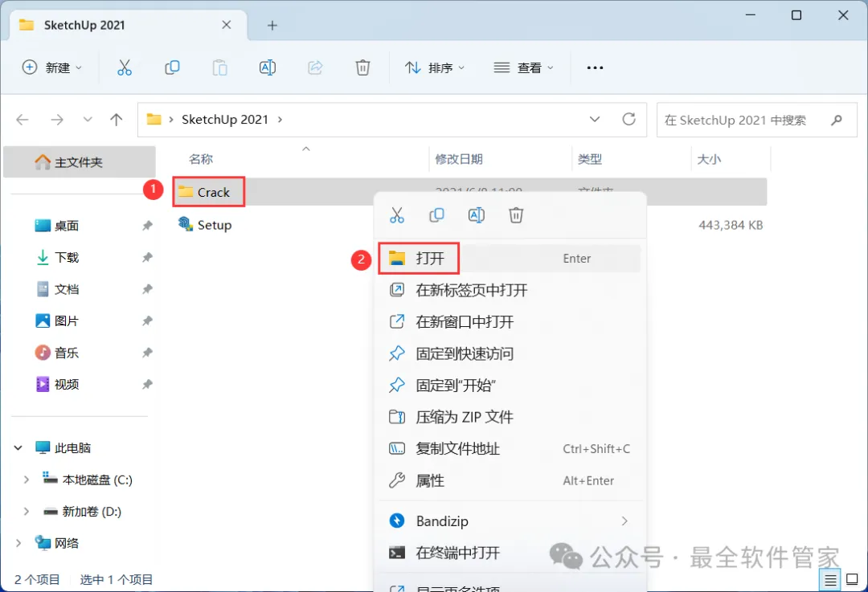
Task: Expand the address bar history dropdown
Action: 595,119
